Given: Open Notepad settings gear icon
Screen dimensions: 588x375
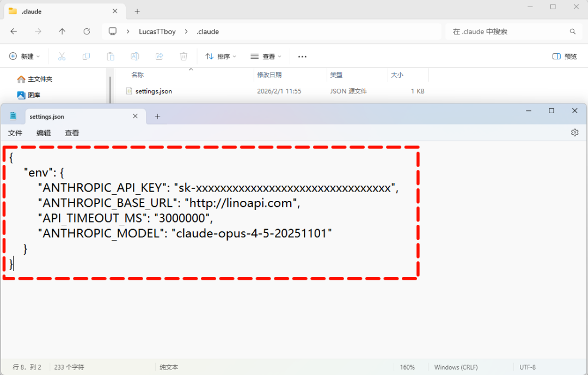Looking at the screenshot, I should tap(574, 132).
